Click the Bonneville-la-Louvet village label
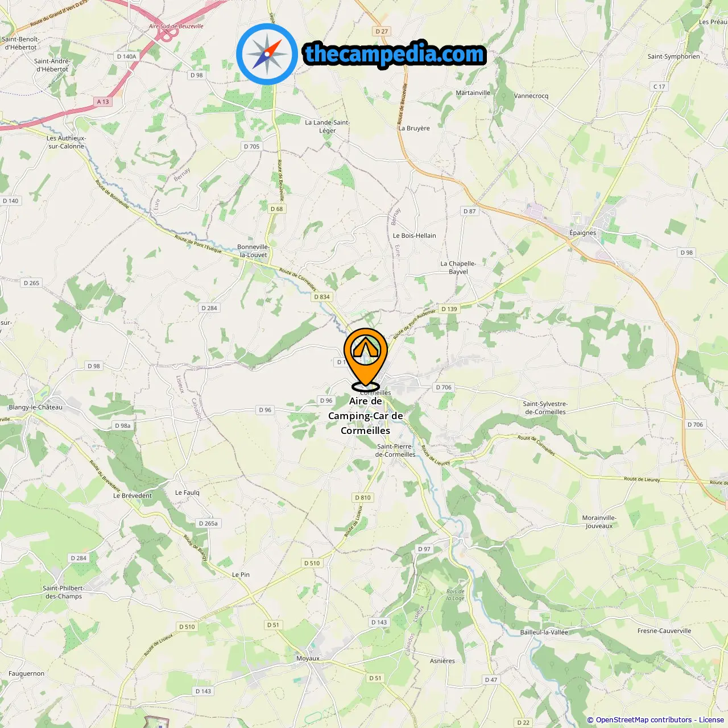Screen dimensions: 728x728 point(253,251)
